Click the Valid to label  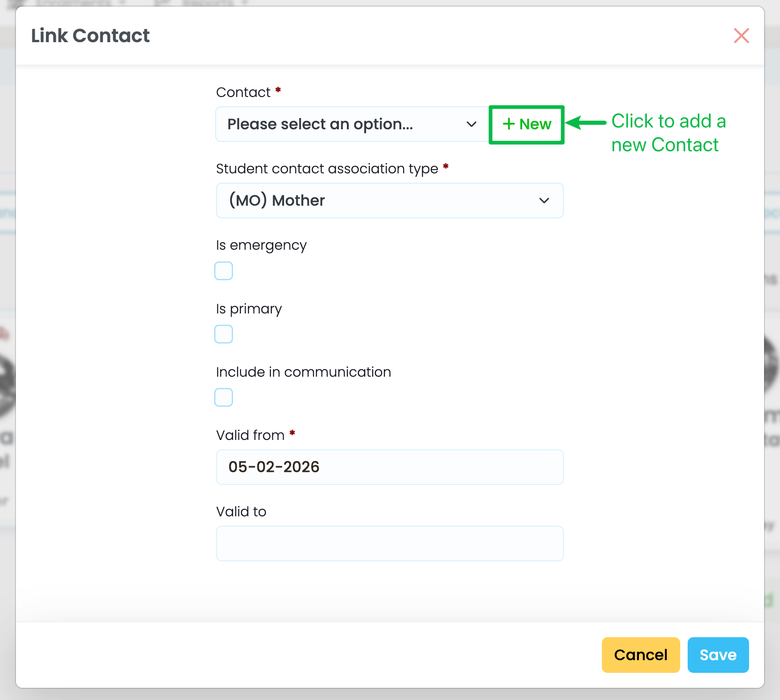[x=241, y=512]
